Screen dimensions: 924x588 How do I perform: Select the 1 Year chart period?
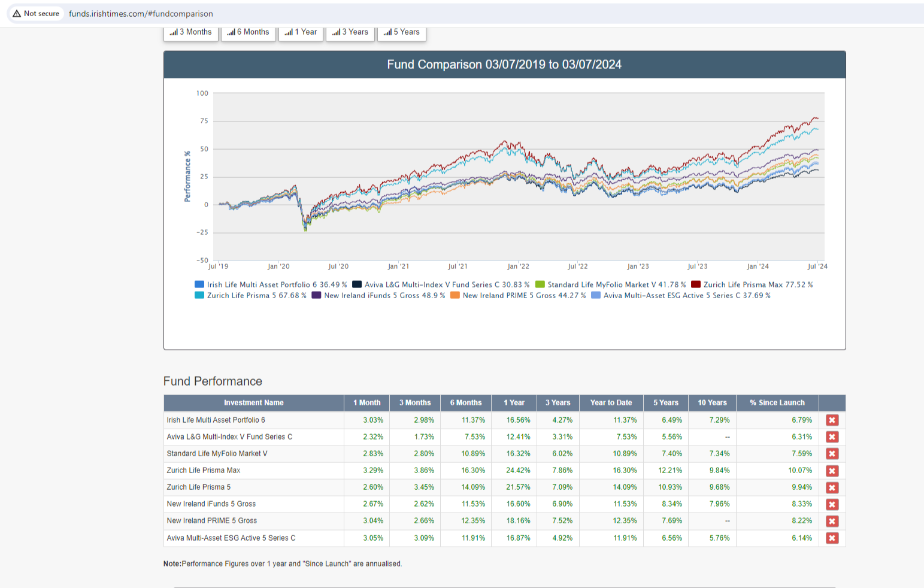click(x=301, y=32)
